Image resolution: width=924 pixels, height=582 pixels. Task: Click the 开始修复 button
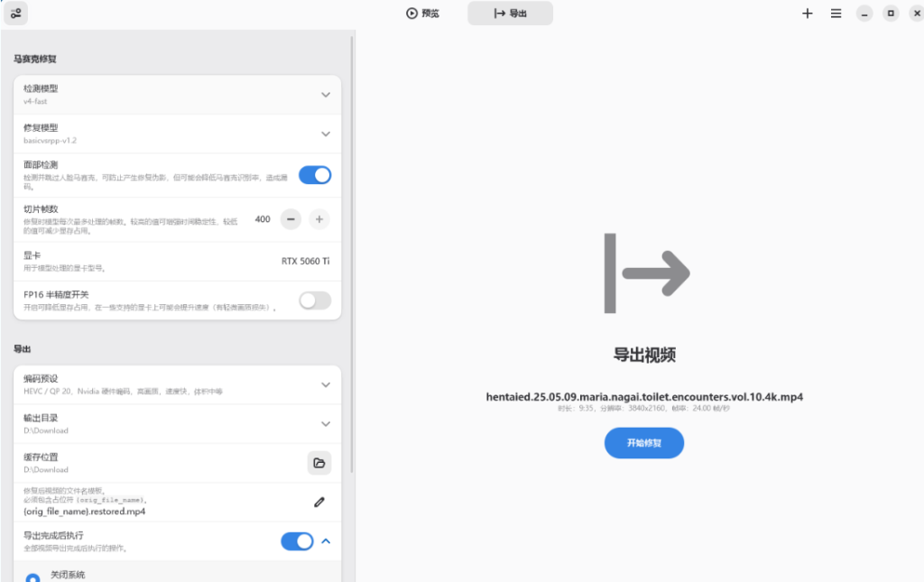coord(643,442)
